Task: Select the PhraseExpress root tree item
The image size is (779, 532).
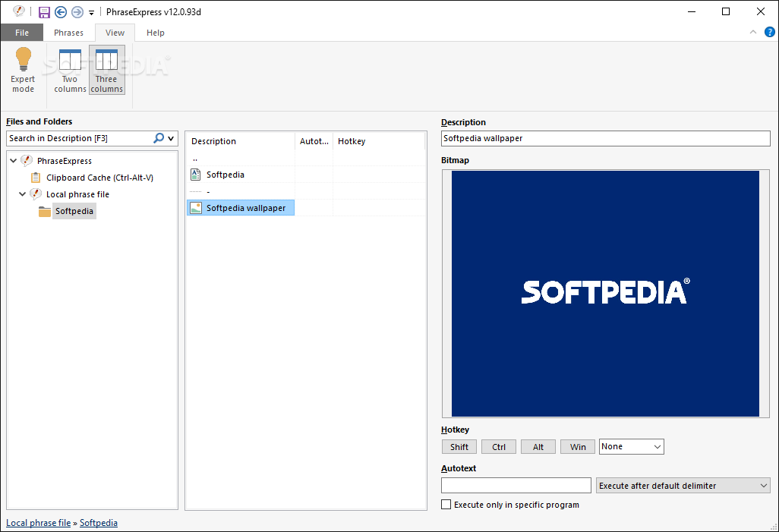Action: point(65,161)
